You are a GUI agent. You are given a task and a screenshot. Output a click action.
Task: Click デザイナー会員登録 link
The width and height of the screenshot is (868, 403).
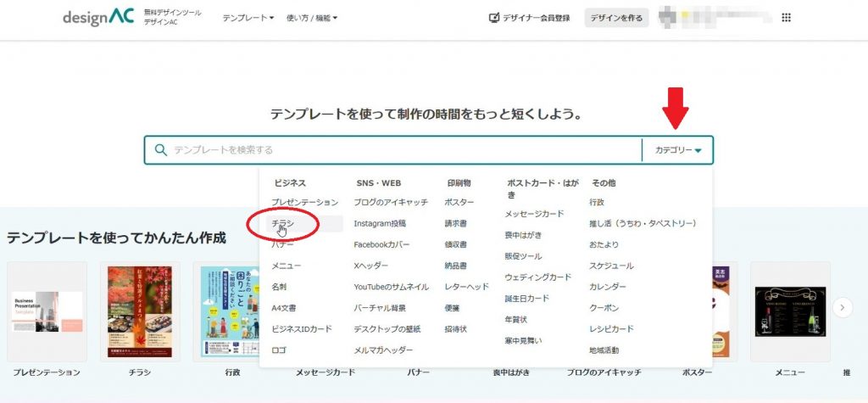(536, 18)
